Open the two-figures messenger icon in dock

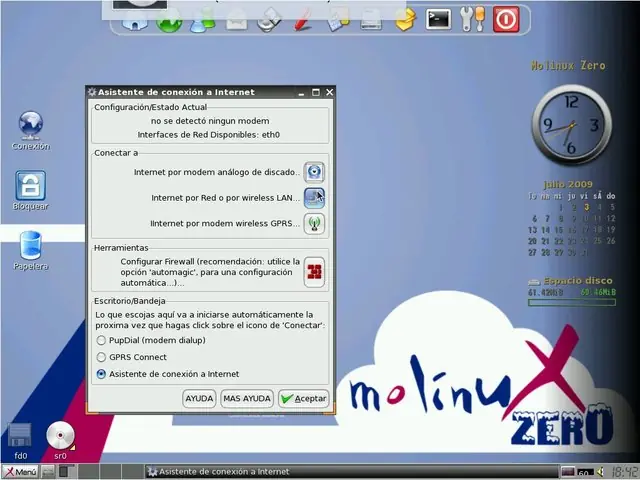pyautogui.click(x=202, y=20)
